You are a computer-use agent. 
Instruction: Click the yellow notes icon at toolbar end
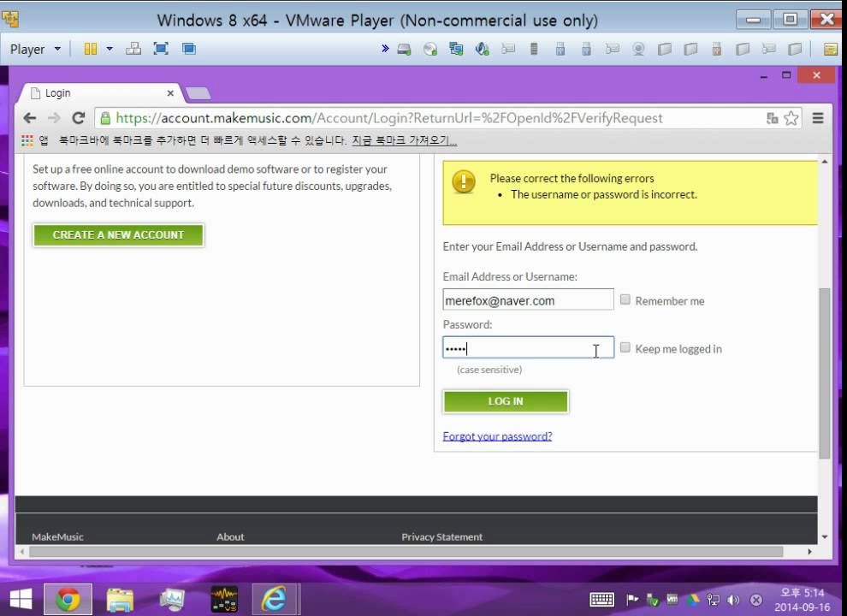(x=830, y=50)
